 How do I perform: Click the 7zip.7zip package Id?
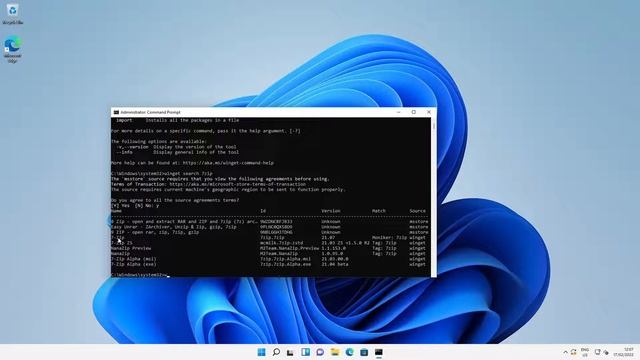[272, 238]
